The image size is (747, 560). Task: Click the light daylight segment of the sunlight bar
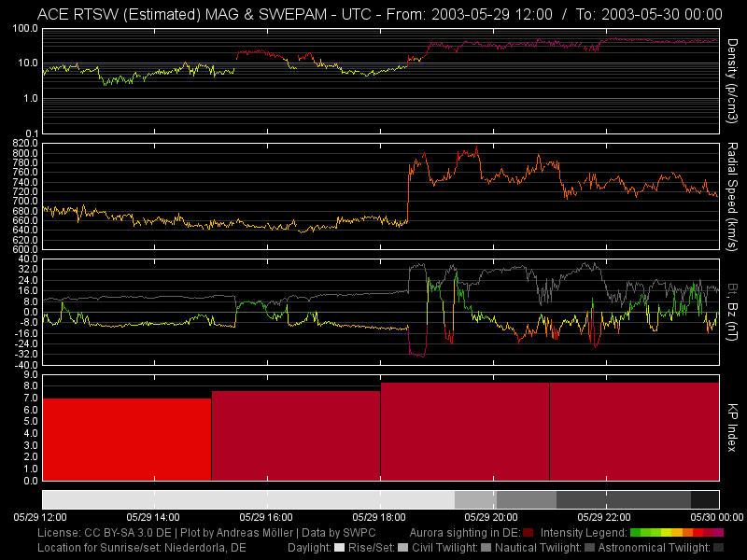pos(248,499)
